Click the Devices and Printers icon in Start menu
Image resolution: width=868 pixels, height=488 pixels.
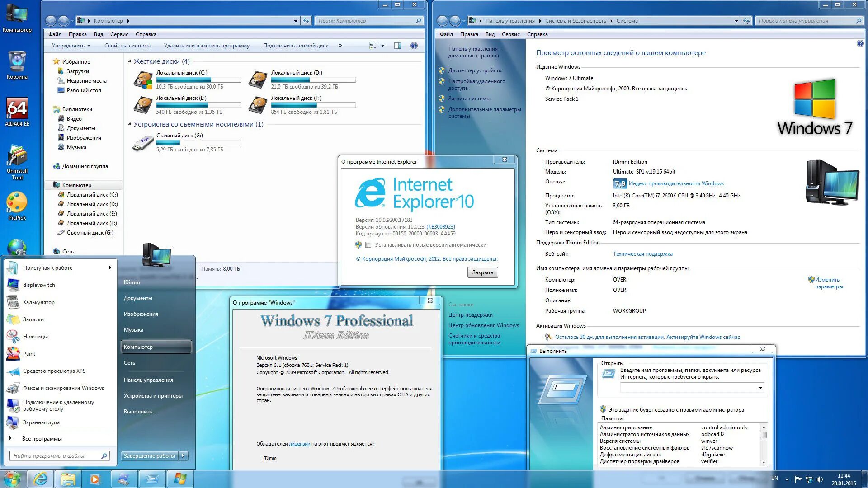153,395
